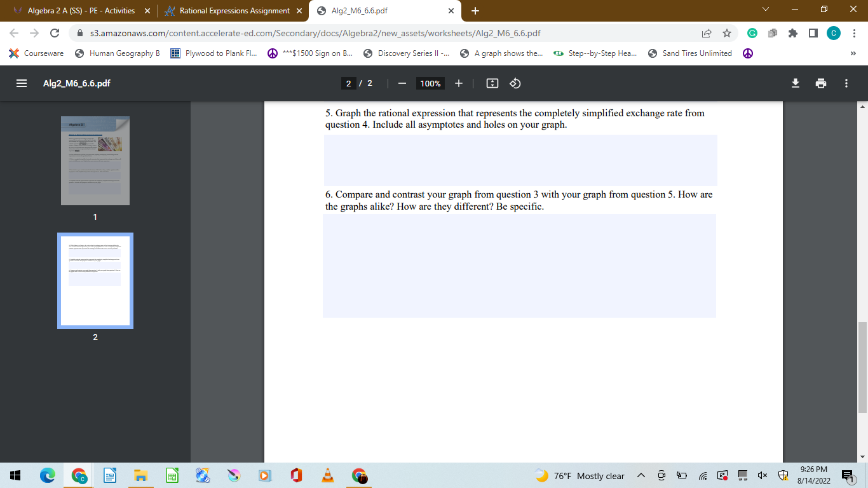This screenshot has width=868, height=488.
Task: Click the PDF vertical scrollbar thumb
Action: (x=862, y=367)
